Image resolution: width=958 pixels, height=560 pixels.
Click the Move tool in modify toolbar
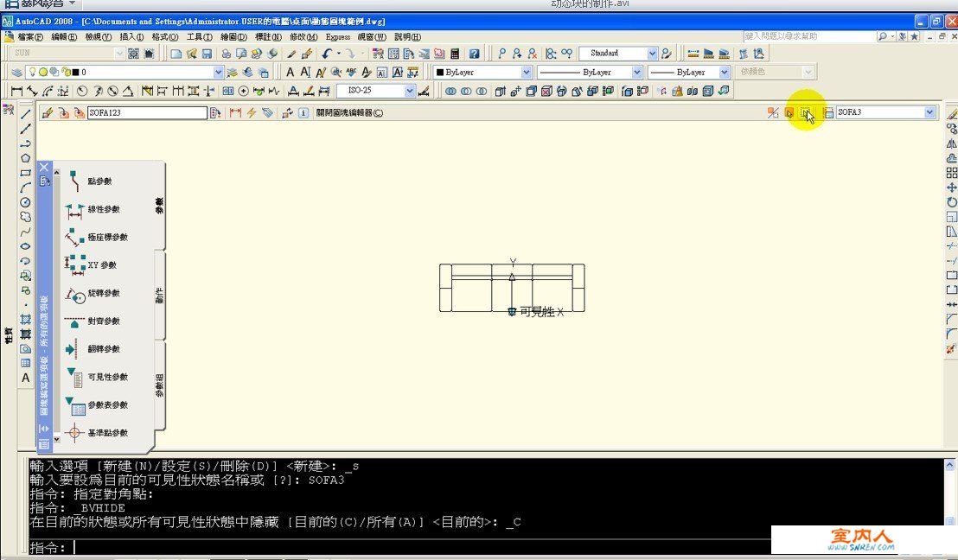951,188
